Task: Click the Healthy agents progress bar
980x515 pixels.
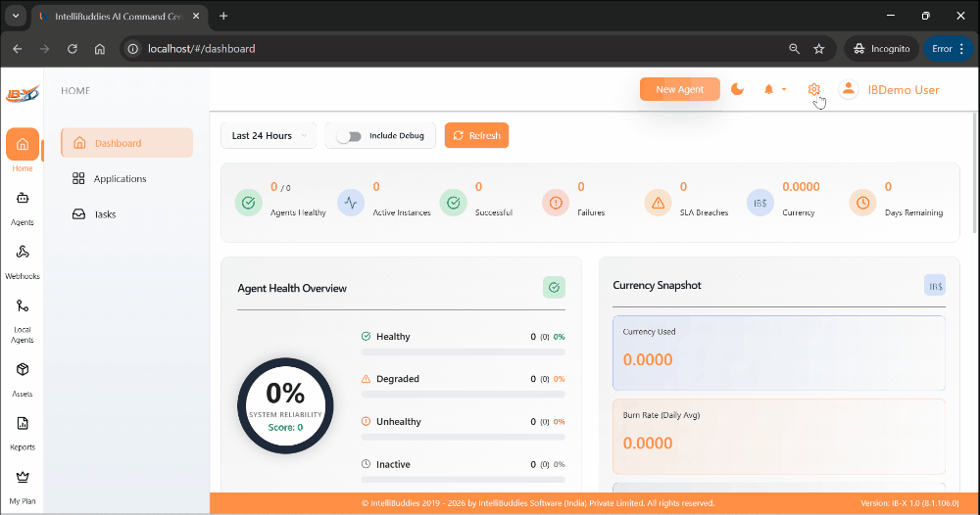Action: [x=463, y=351]
